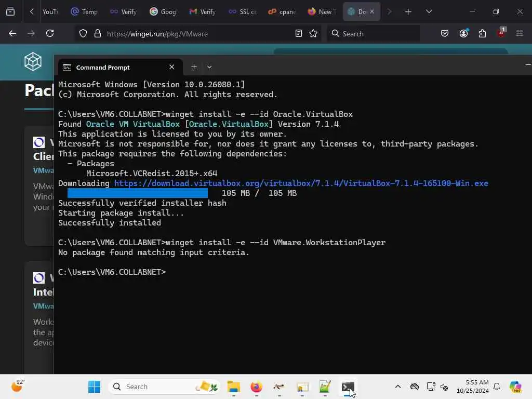Open the chart notepad taskbar app

pyautogui.click(x=325, y=387)
